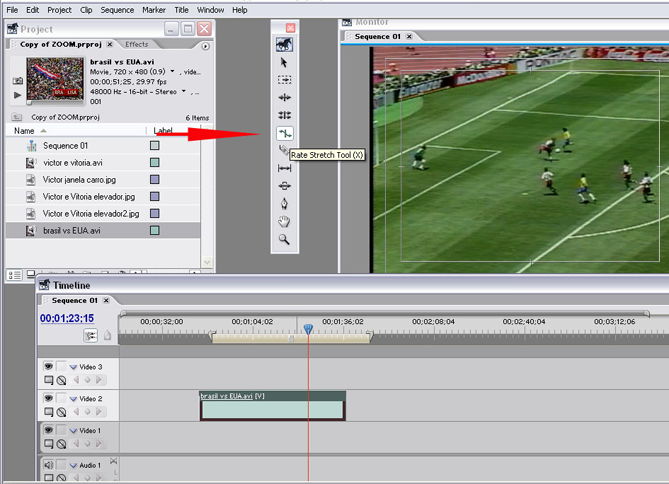Switch to the Effects tab

137,45
